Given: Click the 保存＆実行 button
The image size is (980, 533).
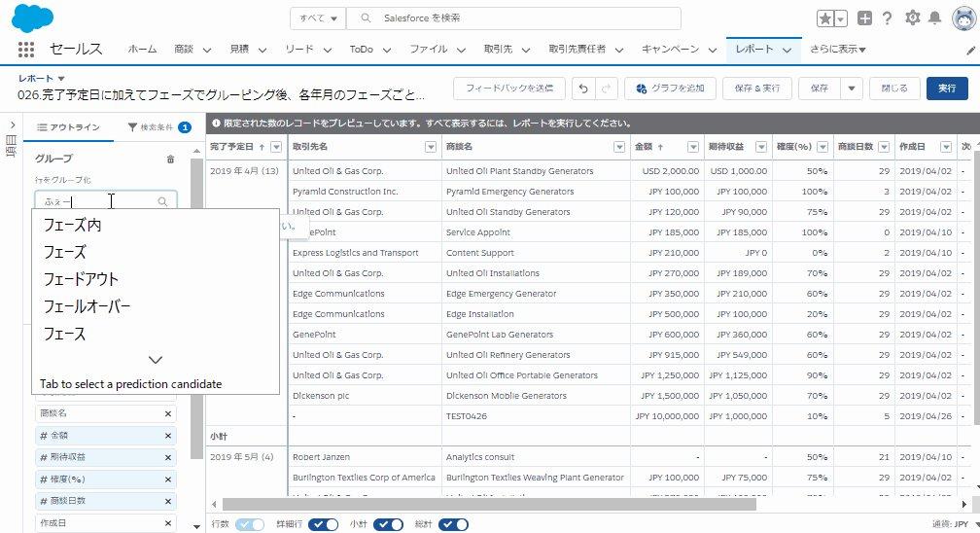Looking at the screenshot, I should pos(757,89).
